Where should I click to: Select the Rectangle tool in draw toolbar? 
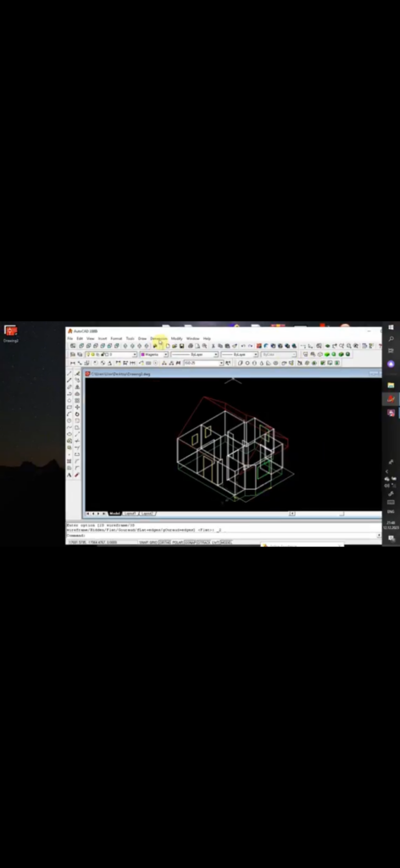(69, 407)
